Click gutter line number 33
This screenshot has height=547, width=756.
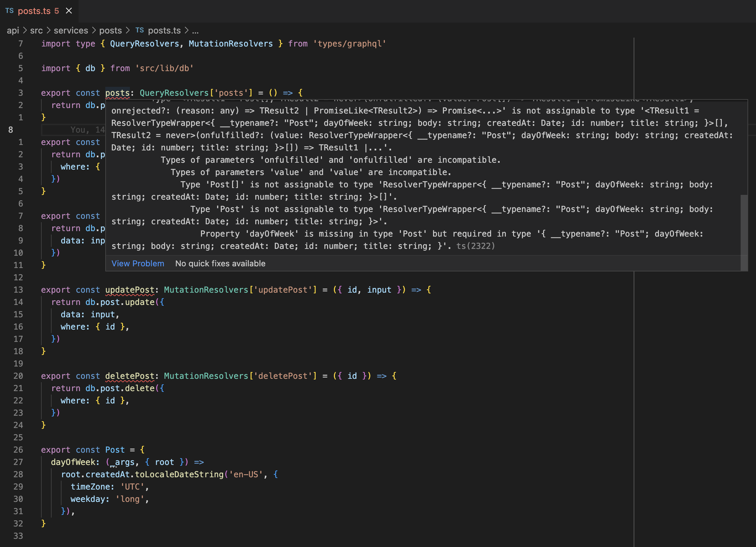click(18, 536)
